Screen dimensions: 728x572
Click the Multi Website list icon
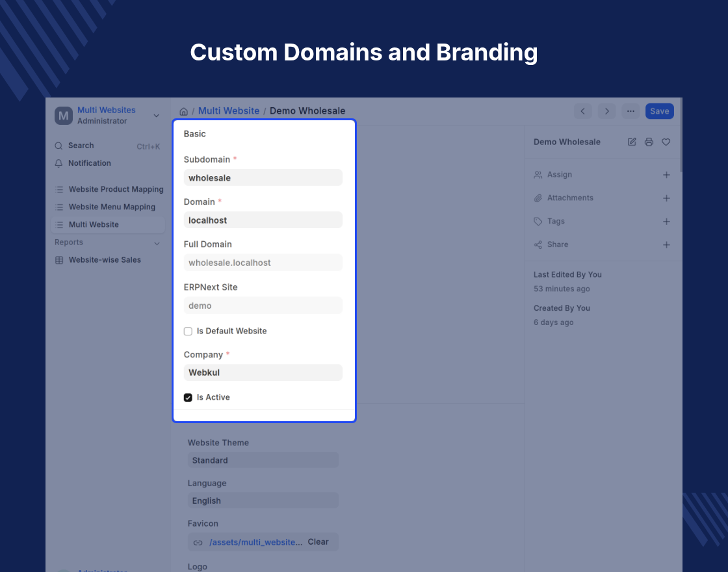coord(59,225)
